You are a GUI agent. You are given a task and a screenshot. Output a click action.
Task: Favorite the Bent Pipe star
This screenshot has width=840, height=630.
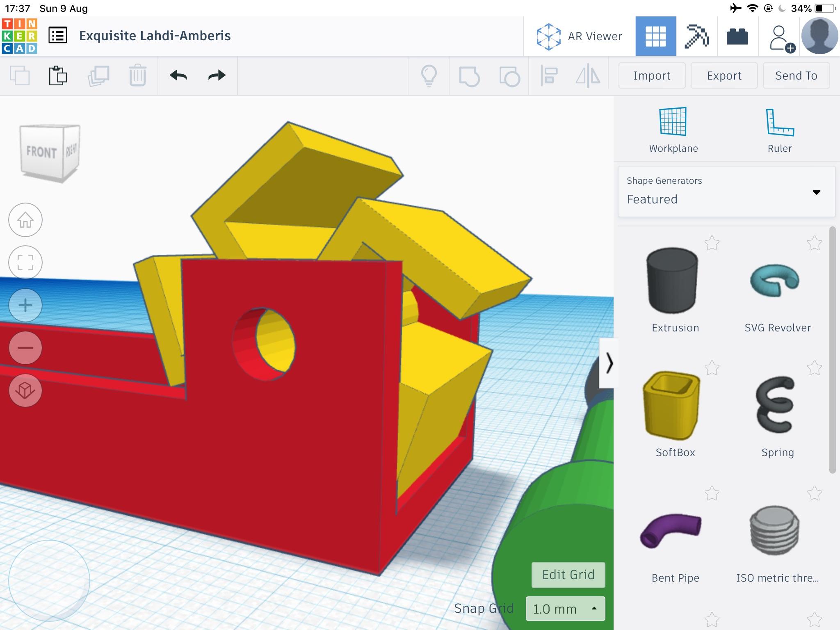(x=712, y=493)
